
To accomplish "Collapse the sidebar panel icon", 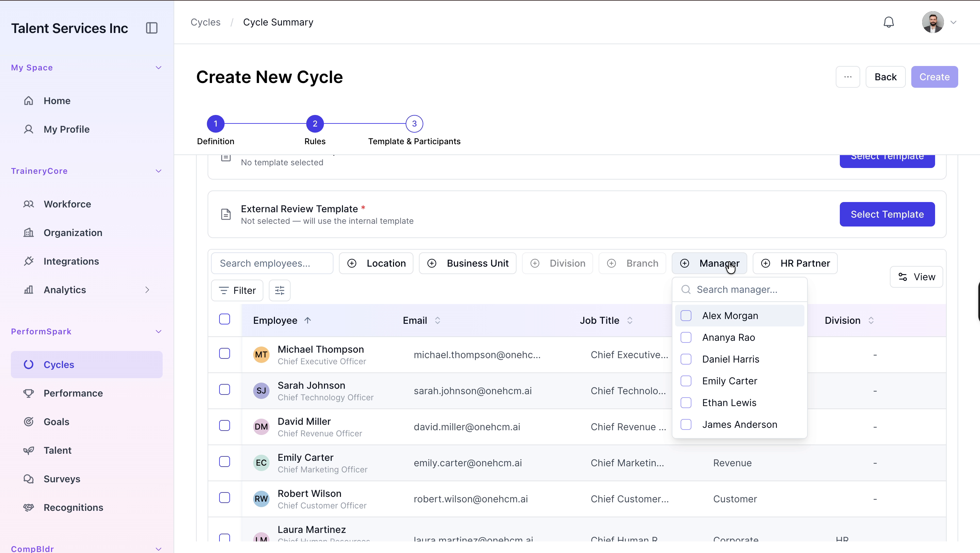I will pos(151,28).
